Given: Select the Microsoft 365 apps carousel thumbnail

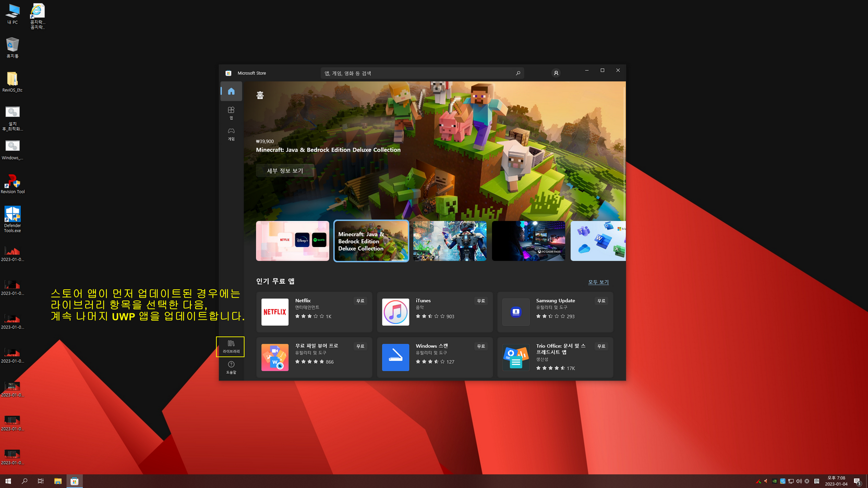Looking at the screenshot, I should pos(598,241).
